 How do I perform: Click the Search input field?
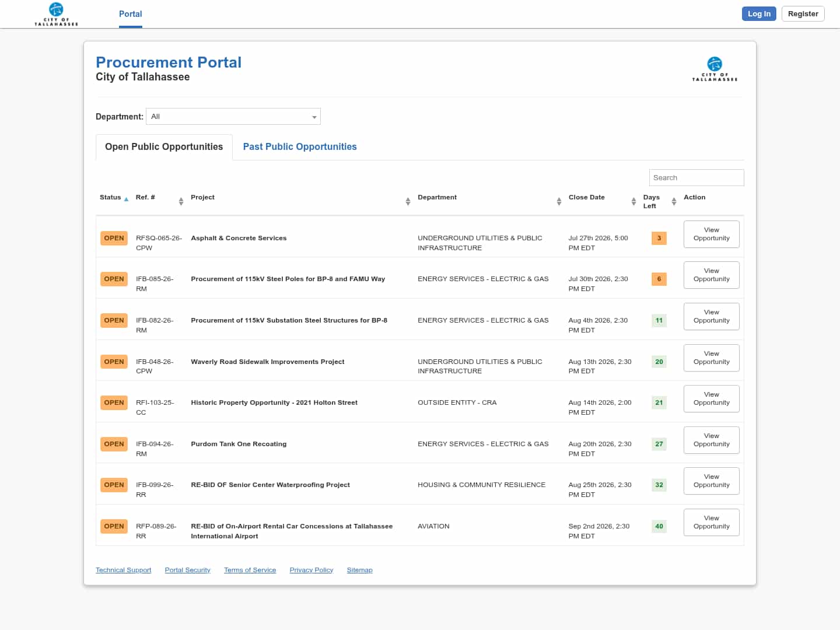[696, 178]
